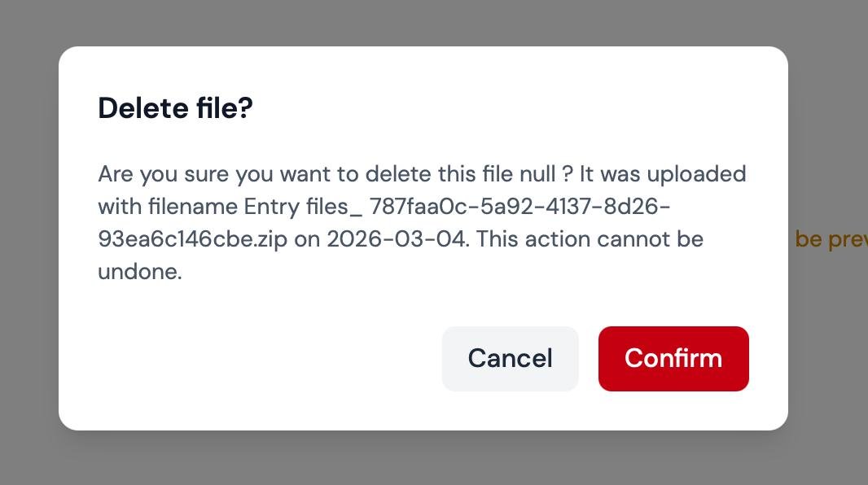Click the Cancel button
868x485 pixels.
click(x=510, y=359)
